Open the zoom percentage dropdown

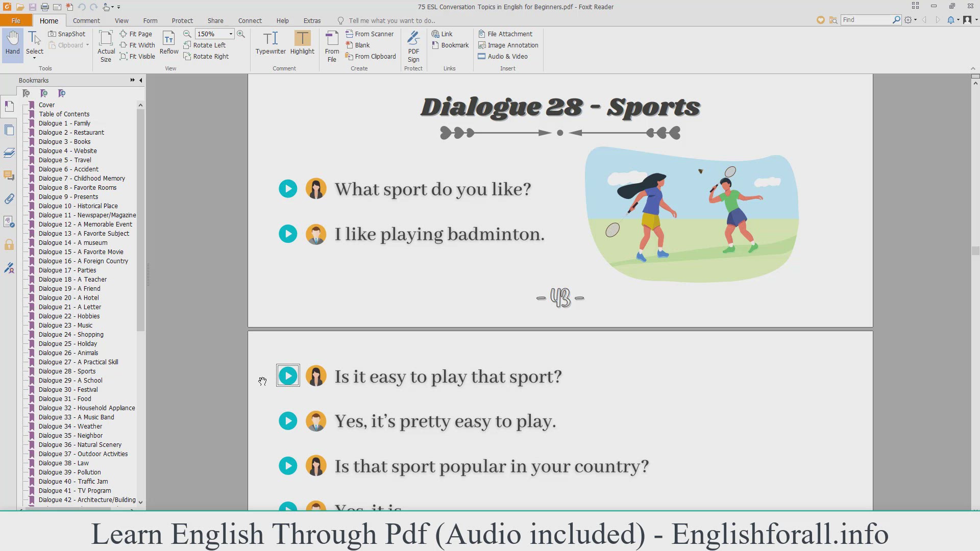[231, 34]
